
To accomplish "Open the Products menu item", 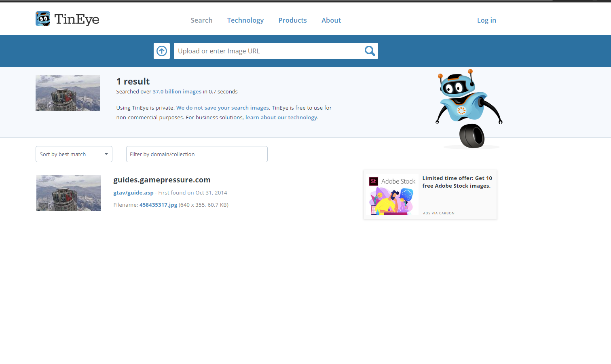I will point(292,20).
